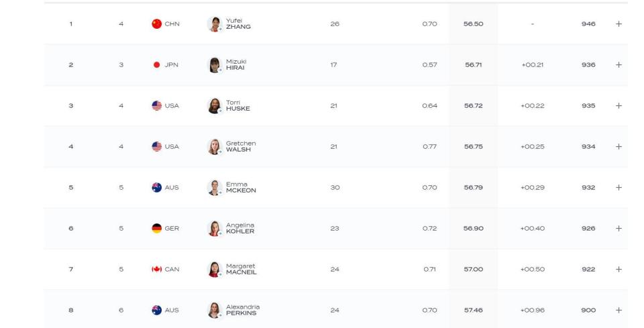Open Yufei Zhang's profile photo
This screenshot has width=644, height=328.
click(x=215, y=23)
